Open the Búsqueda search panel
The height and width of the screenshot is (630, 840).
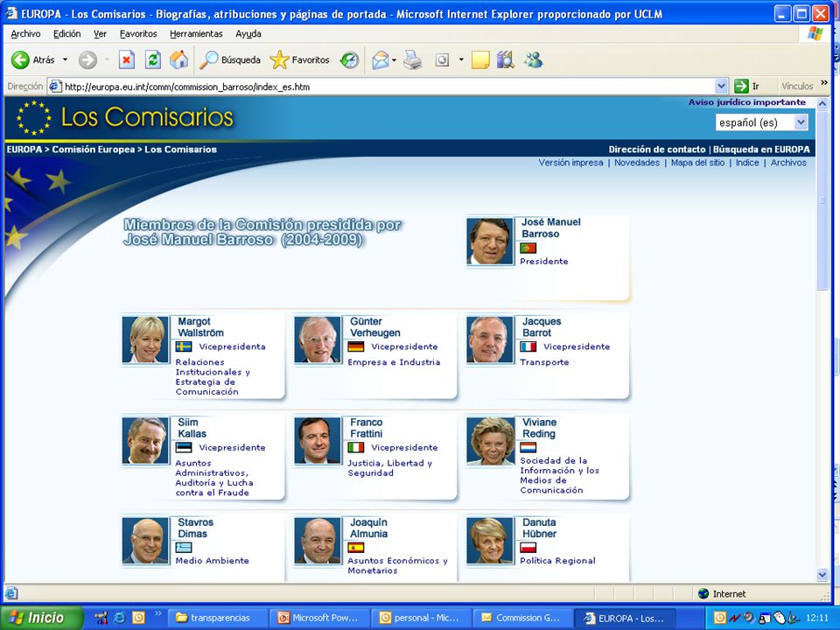pos(230,60)
